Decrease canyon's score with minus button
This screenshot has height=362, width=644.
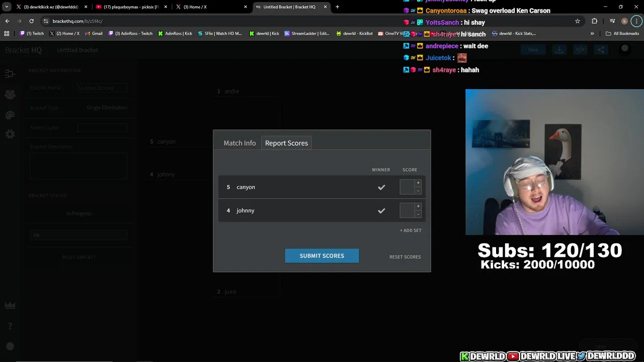point(418,191)
